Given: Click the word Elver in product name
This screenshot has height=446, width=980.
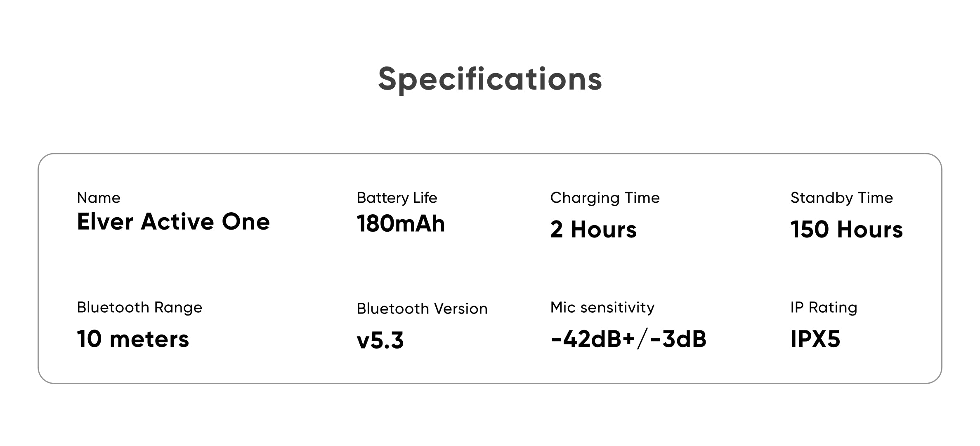Looking at the screenshot, I should pyautogui.click(x=105, y=222).
